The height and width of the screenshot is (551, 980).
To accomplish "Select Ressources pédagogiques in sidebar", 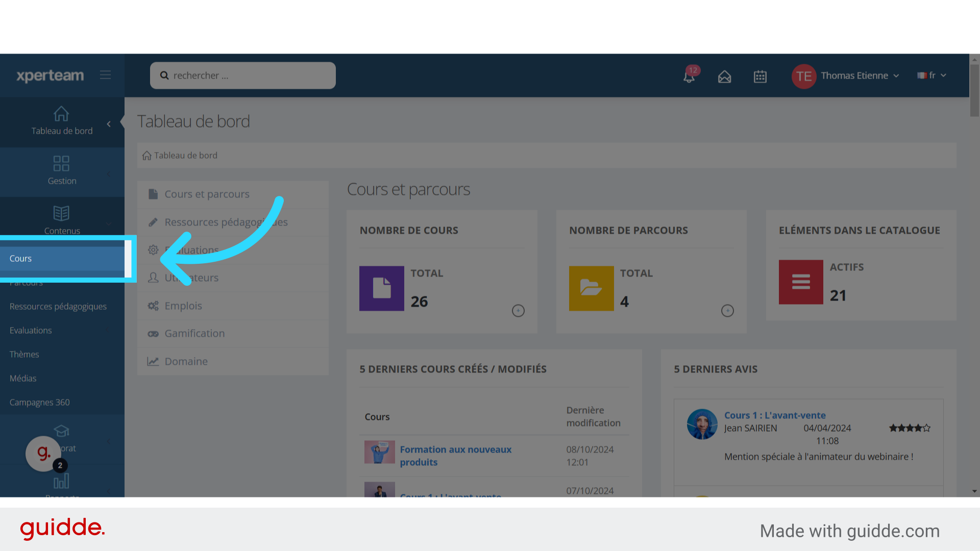I will click(58, 307).
